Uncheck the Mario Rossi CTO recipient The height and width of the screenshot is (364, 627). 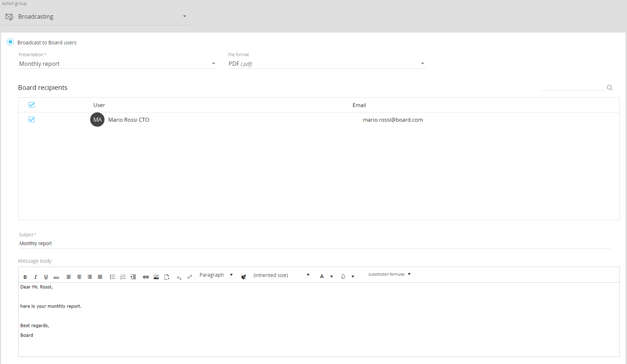pyautogui.click(x=31, y=120)
